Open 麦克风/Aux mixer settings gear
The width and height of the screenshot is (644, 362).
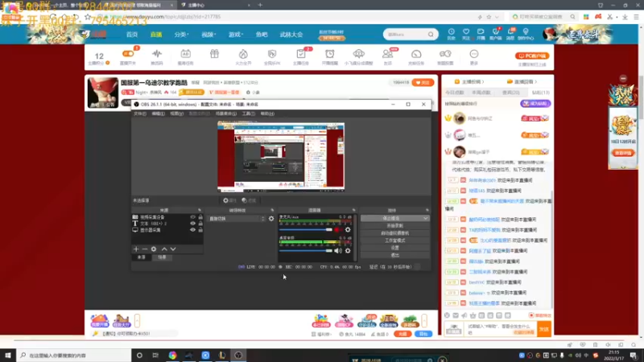(348, 230)
